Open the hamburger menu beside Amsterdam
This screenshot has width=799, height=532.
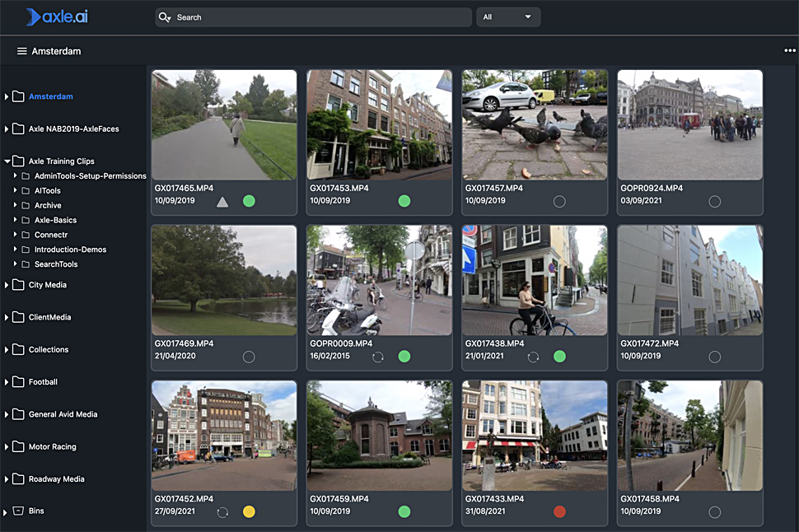pos(22,51)
